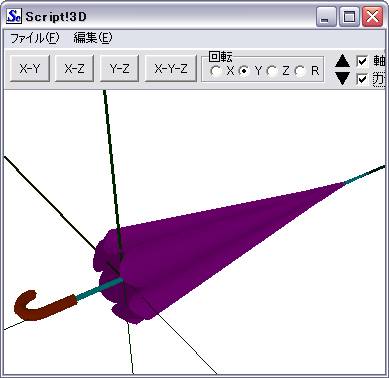Select Y rotation axis radio button
The image size is (389, 378).
click(244, 71)
